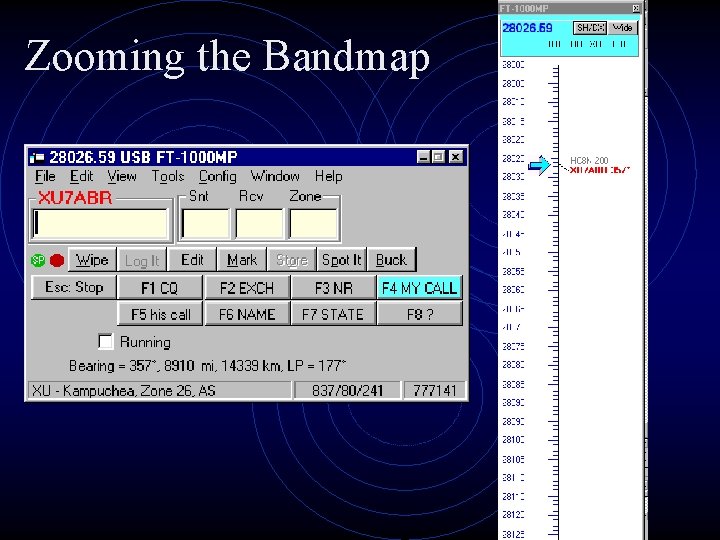Click the Store button
This screenshot has width=720, height=540.
[292, 260]
